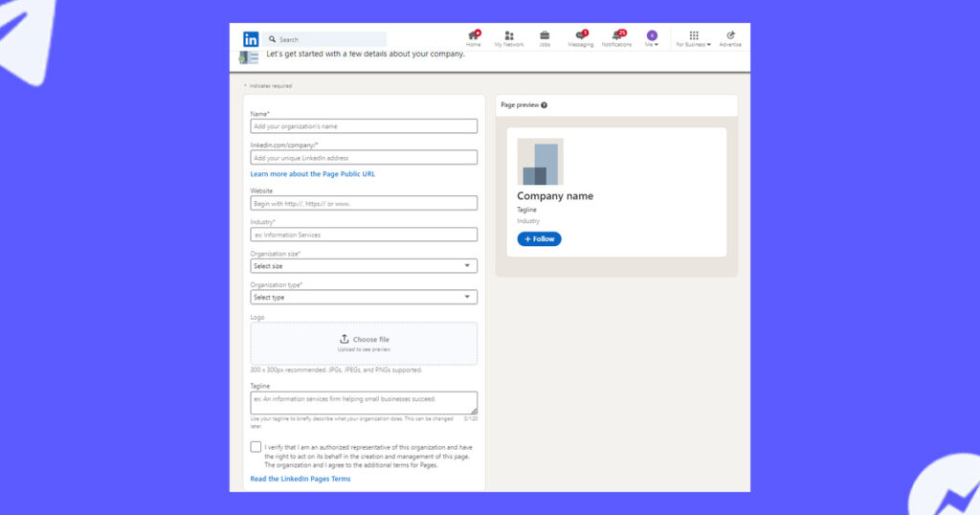The width and height of the screenshot is (980, 515).
Task: Click the Follow button in preview
Action: click(x=539, y=238)
